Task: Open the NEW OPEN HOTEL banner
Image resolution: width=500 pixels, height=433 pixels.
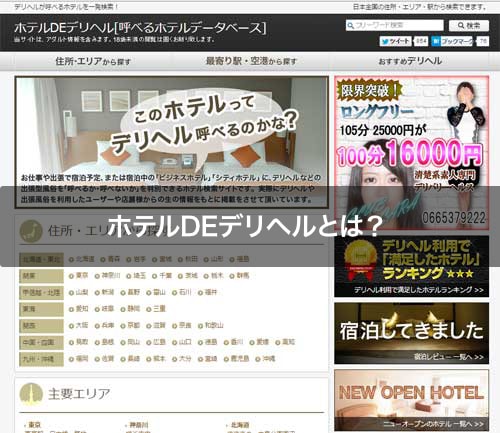Action: point(411,400)
